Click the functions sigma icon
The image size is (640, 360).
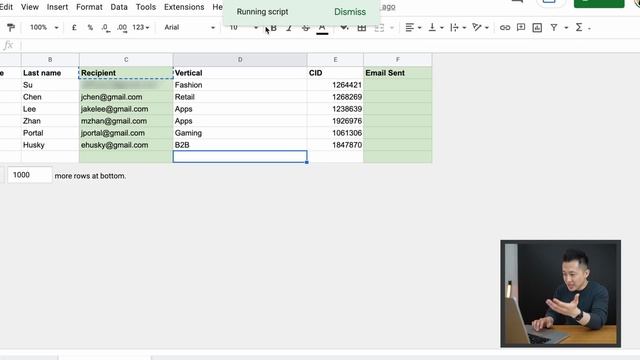click(579, 27)
